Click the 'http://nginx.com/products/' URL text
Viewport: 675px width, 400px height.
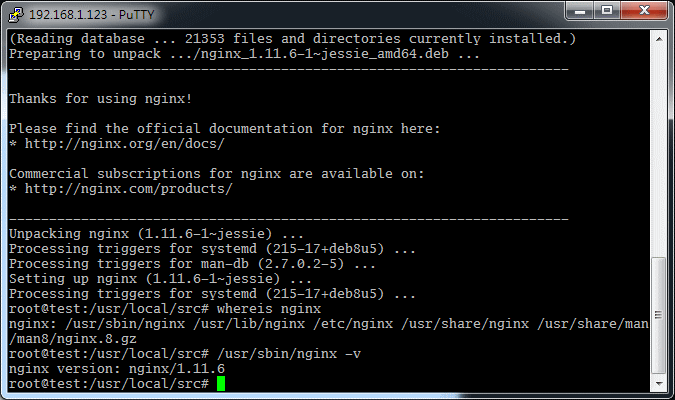(128, 189)
